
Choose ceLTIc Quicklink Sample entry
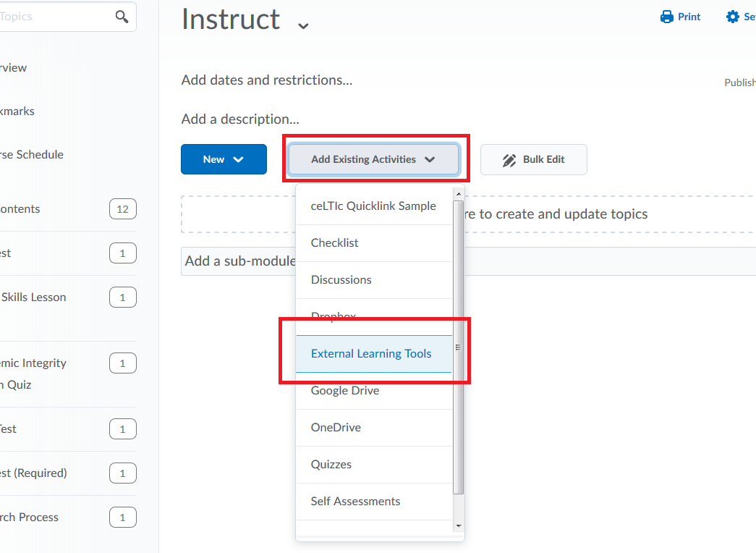(373, 206)
